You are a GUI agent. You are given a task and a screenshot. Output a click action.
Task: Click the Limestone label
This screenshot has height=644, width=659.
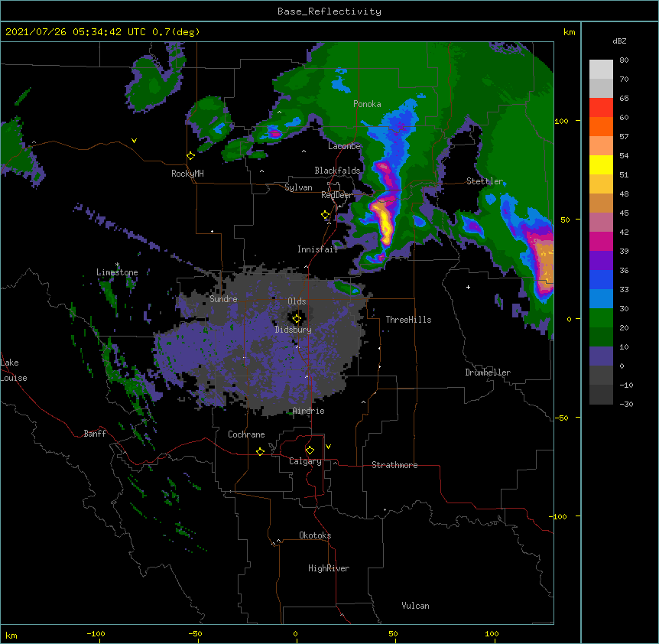[117, 272]
